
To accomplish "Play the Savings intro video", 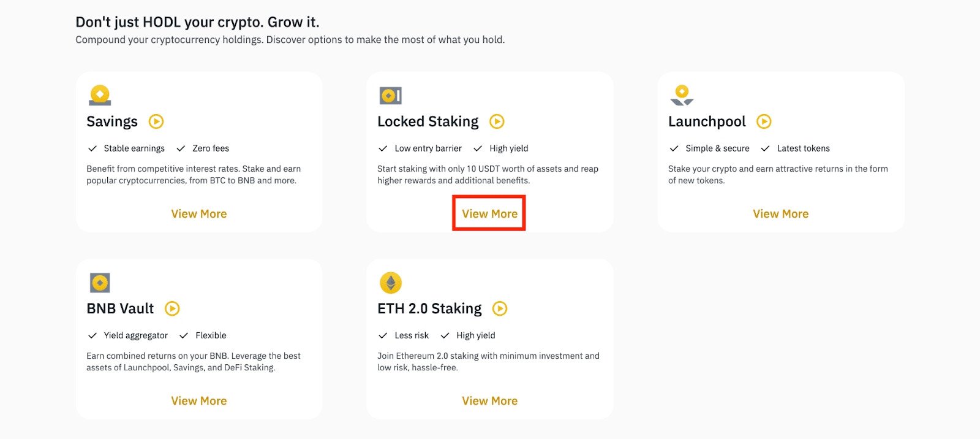I will [x=156, y=121].
